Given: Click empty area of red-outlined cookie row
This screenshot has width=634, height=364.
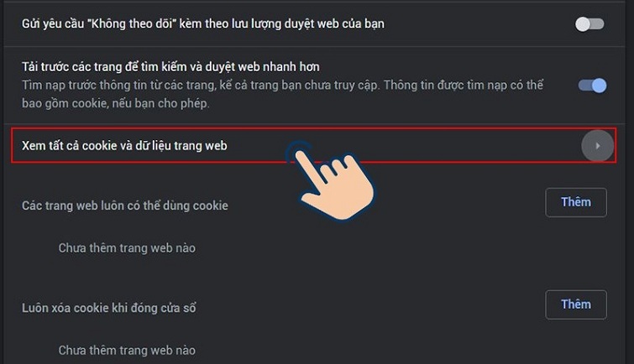Looking at the screenshot, I should pyautogui.click(x=445, y=146).
